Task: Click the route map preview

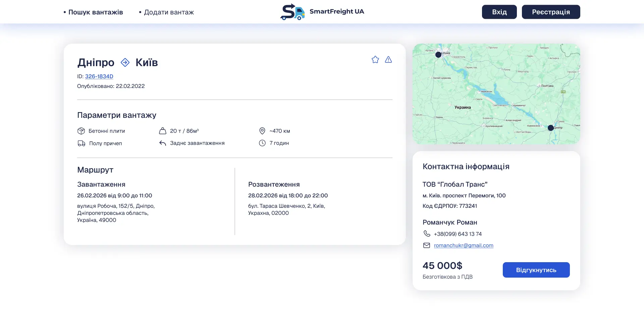Action: [496, 94]
